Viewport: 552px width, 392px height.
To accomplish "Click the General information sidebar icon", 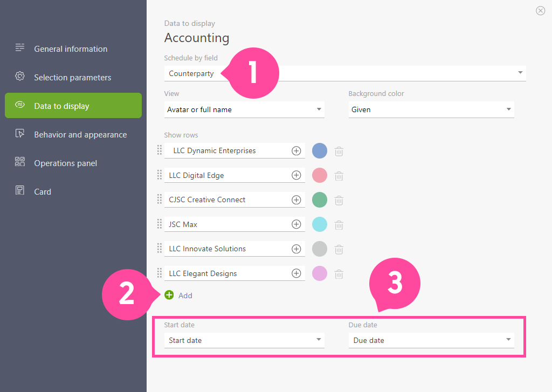I will (x=20, y=47).
